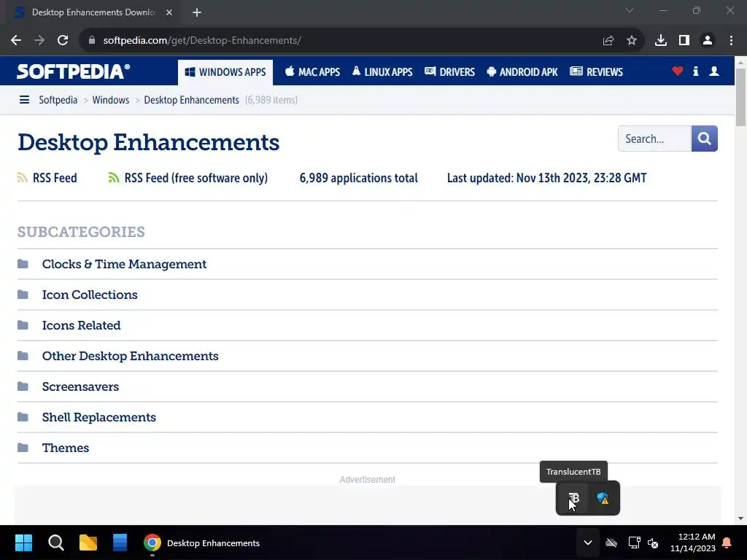Click the Chrome icon on the taskbar
747x560 pixels.
152,542
